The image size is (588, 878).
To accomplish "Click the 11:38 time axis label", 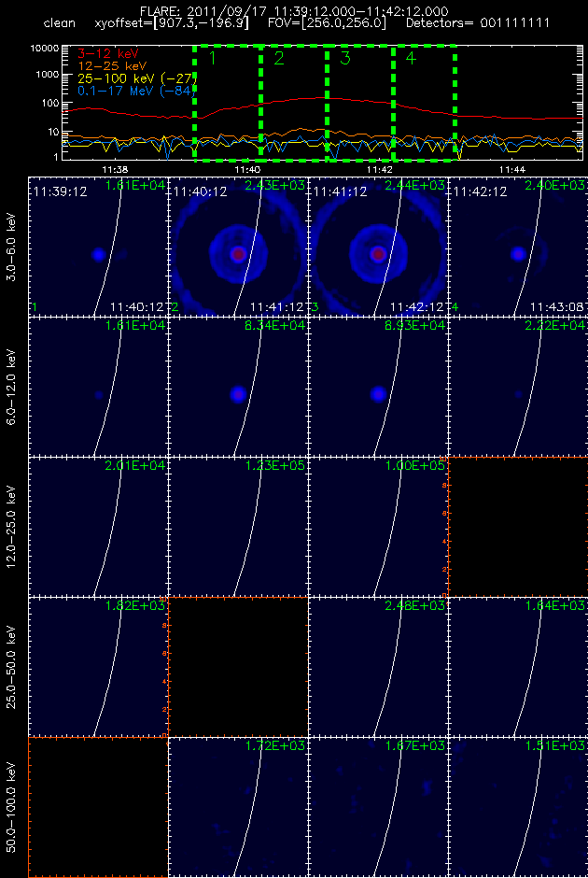I will 116,169.
